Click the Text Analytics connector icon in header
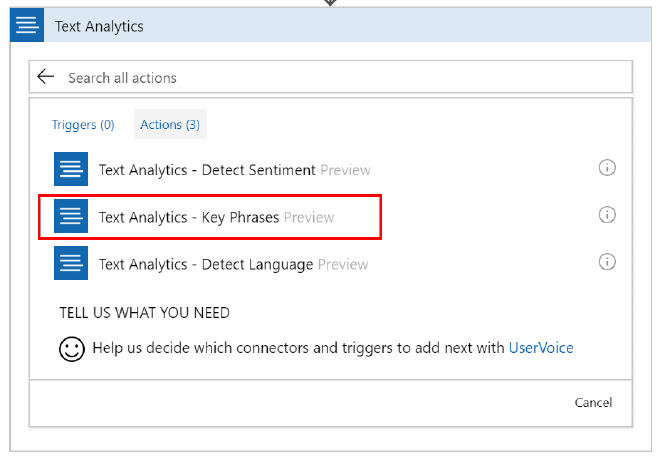 pyautogui.click(x=27, y=26)
